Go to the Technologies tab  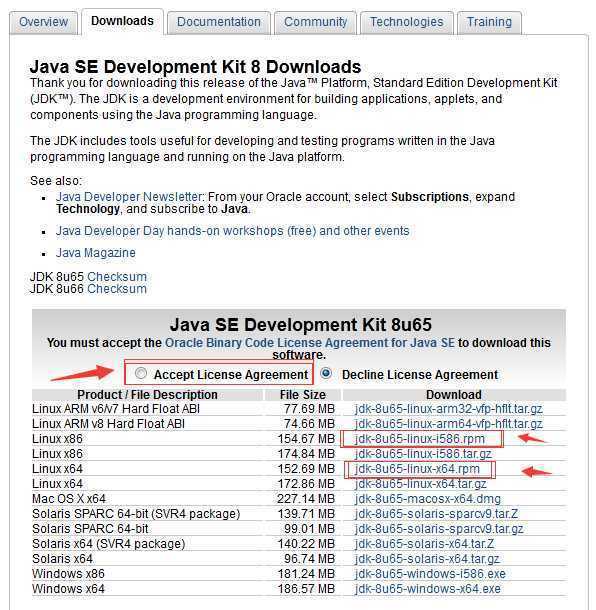point(407,22)
